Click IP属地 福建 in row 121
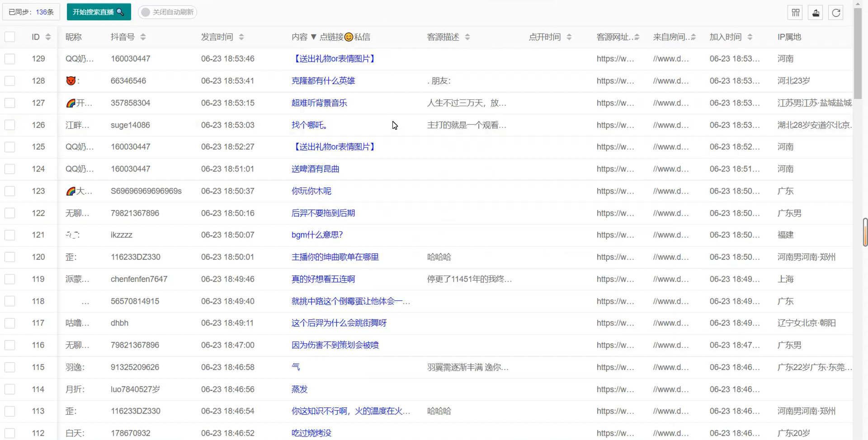Viewport: 868px width, 440px height. [x=786, y=235]
